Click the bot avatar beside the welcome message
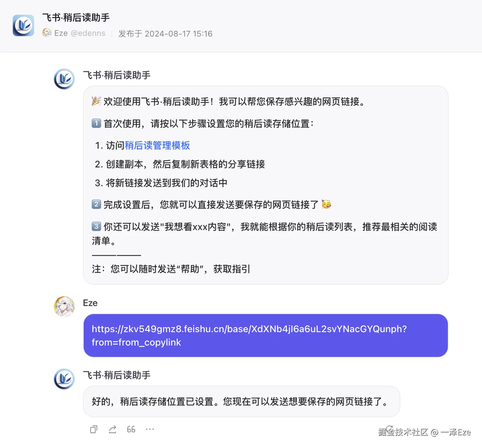This screenshot has height=448, width=482. coord(64,79)
